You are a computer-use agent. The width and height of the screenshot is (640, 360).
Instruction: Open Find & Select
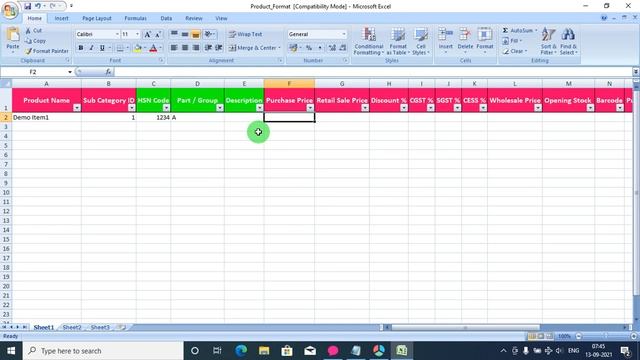click(568, 41)
